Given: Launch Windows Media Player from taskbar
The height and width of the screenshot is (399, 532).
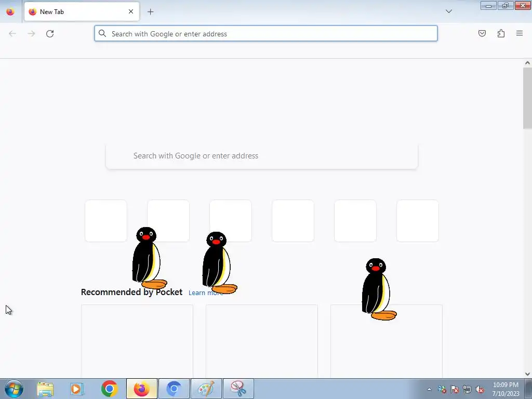Looking at the screenshot, I should [x=77, y=389].
